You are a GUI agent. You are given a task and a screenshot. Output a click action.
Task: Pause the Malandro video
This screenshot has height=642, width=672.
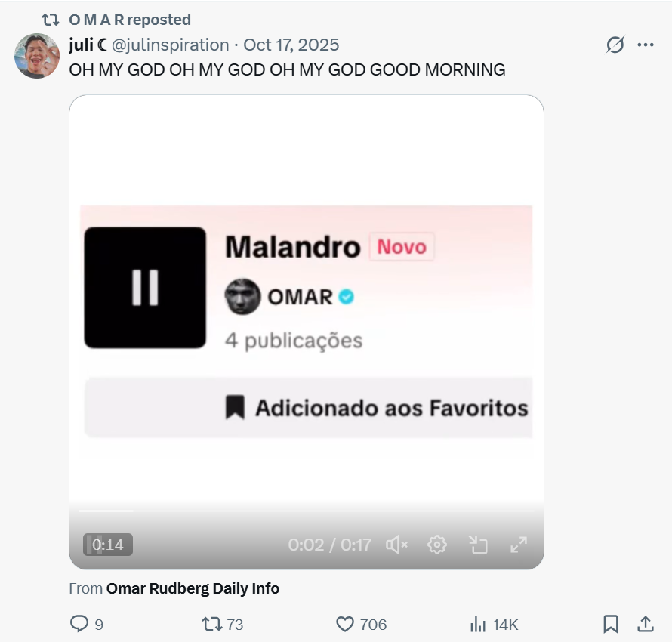coord(145,288)
